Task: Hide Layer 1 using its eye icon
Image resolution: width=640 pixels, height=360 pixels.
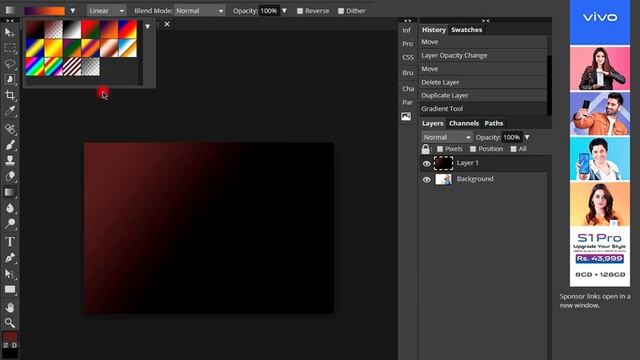Action: coord(427,164)
